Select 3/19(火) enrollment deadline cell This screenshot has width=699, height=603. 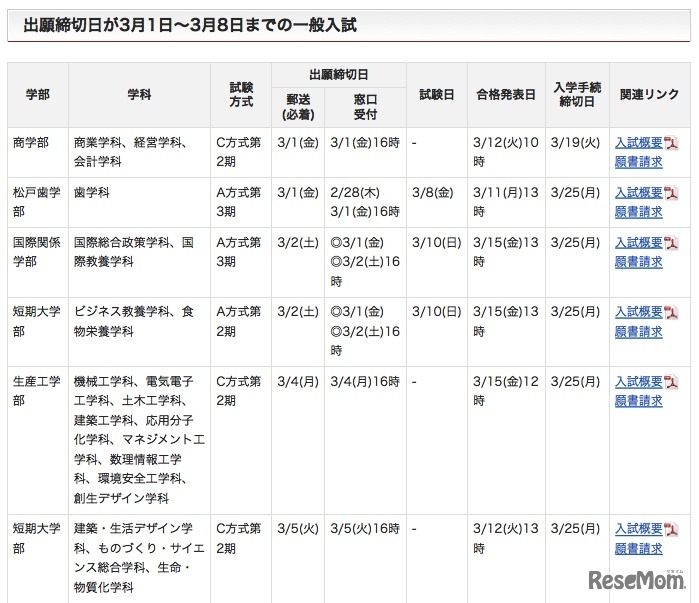(x=577, y=152)
